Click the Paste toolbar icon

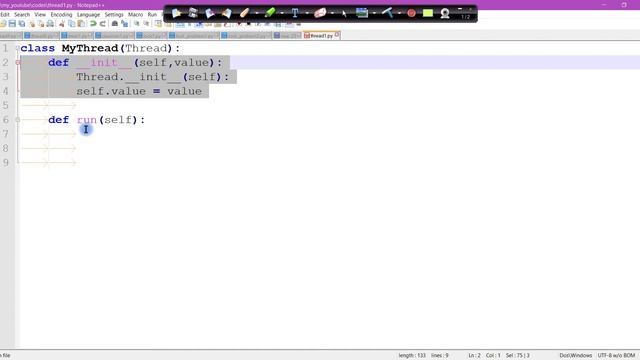click(x=82, y=24)
